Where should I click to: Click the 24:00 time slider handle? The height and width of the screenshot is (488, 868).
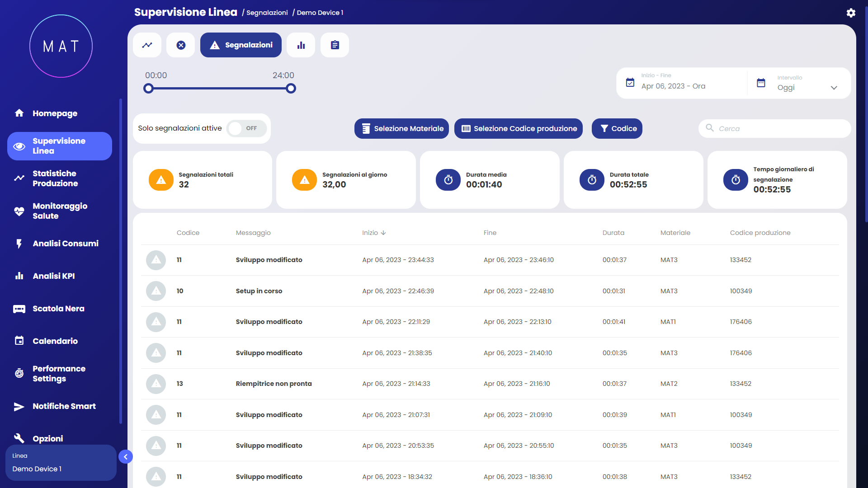coord(291,89)
